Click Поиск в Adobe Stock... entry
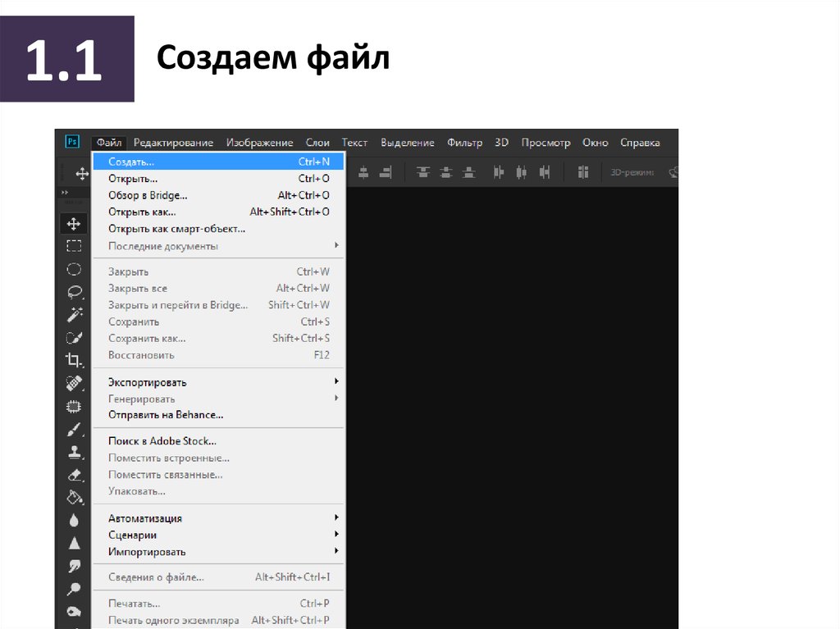 (162, 441)
